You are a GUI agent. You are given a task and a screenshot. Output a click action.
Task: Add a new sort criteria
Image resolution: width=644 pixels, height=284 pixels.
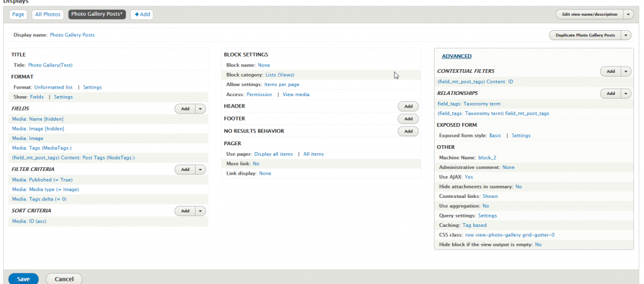click(x=185, y=211)
